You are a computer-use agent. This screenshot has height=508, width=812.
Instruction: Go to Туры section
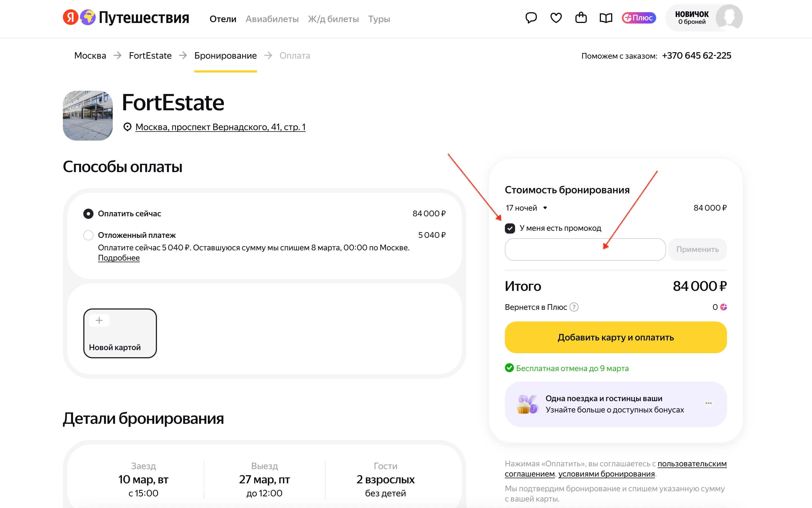(379, 19)
